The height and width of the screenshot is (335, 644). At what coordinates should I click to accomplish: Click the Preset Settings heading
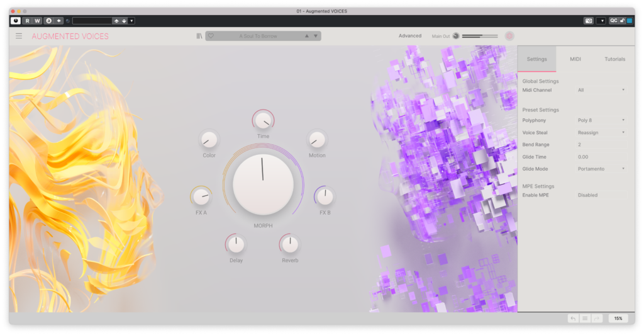click(540, 110)
